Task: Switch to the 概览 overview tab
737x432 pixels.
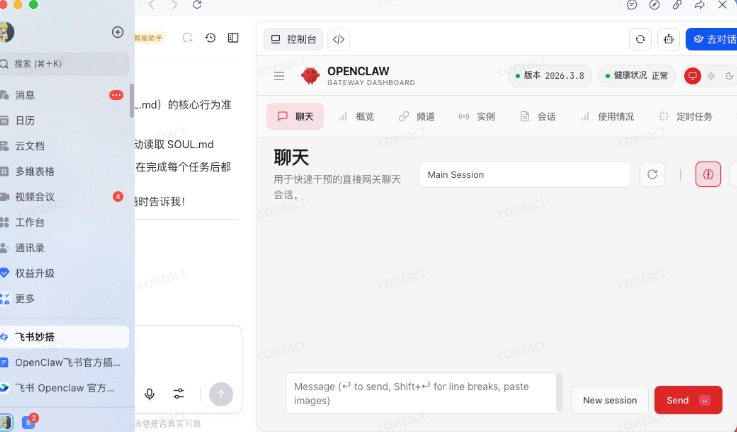Action: coord(356,117)
